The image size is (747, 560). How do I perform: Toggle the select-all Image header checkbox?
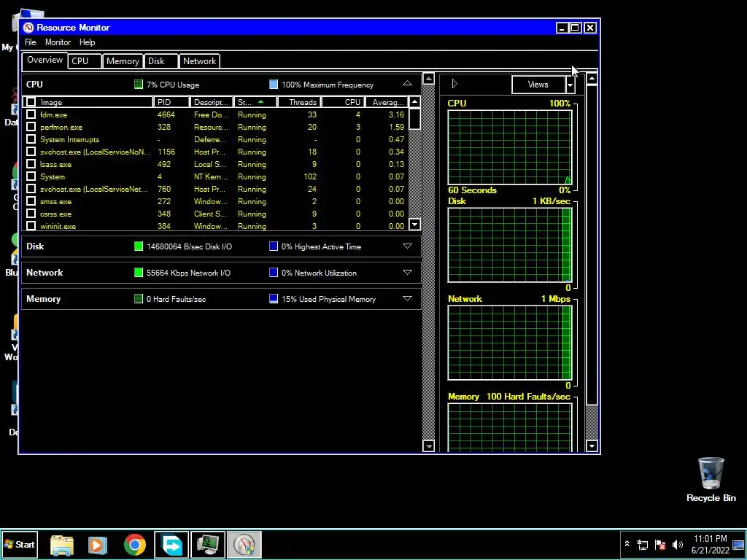point(31,102)
